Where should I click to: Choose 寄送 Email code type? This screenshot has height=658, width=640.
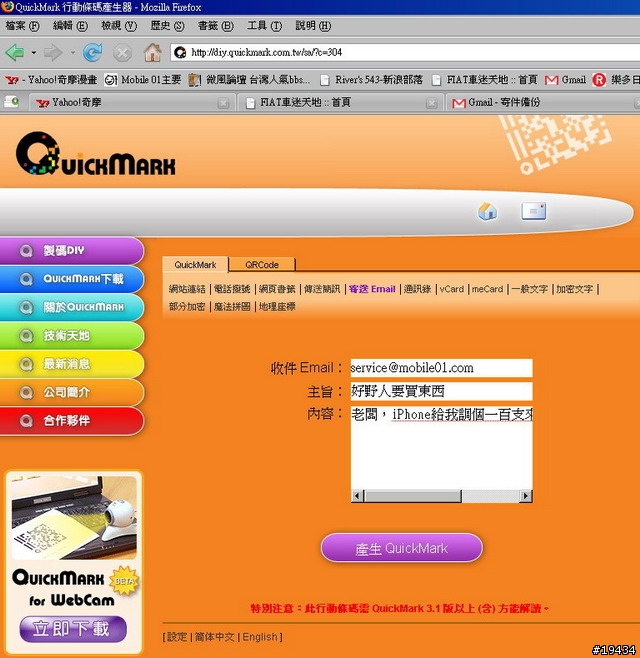372,289
